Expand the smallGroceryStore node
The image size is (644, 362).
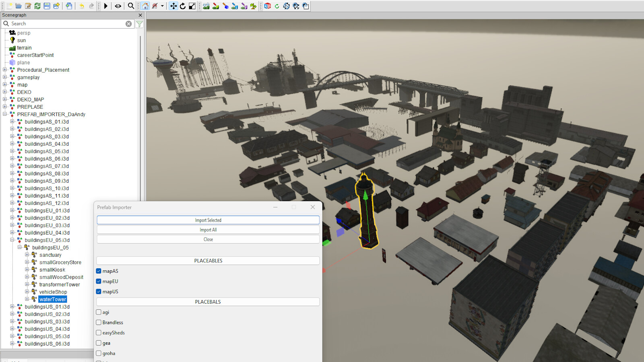pyautogui.click(x=27, y=262)
